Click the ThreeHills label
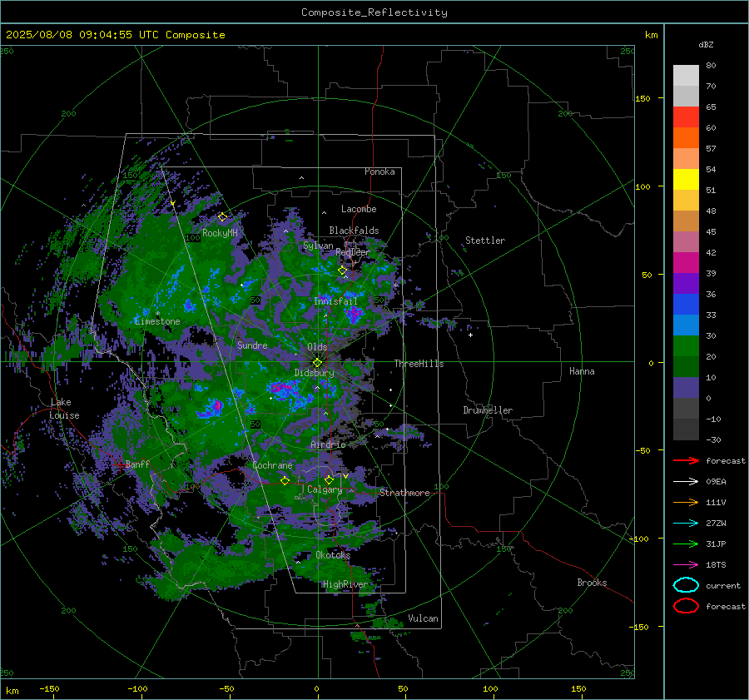749x700 pixels. coord(419,364)
